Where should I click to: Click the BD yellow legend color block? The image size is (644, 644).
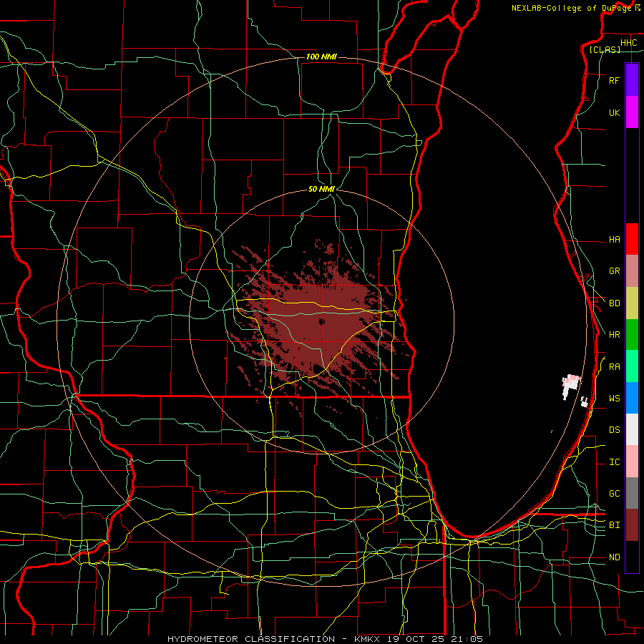point(632,303)
